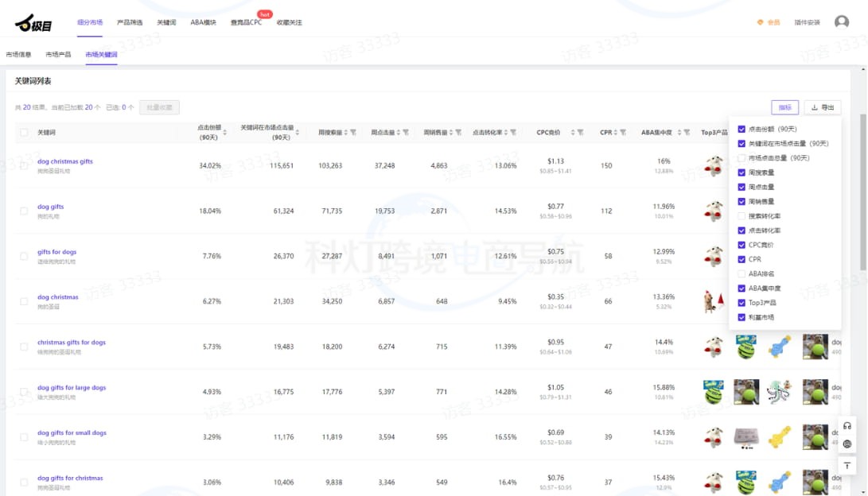Toggle sort arrows on 点击份额 (90天) column

point(225,133)
